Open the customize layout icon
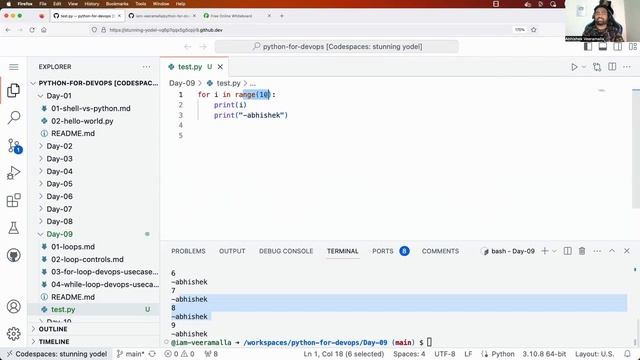Viewport: 640px width, 360px height. pos(633,47)
